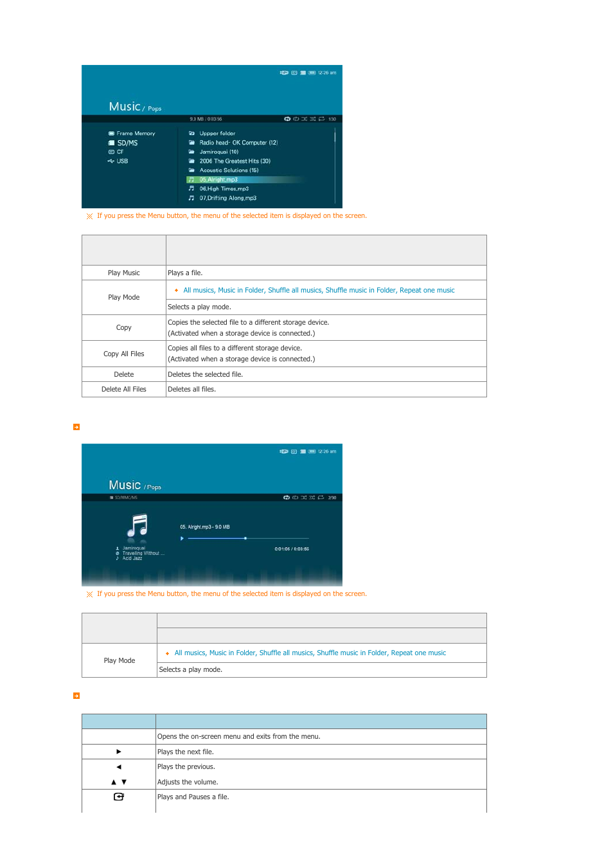Screen dimensions: 613x868
Task: Click 'Adjusts the volume.' description
Action: 188,782
